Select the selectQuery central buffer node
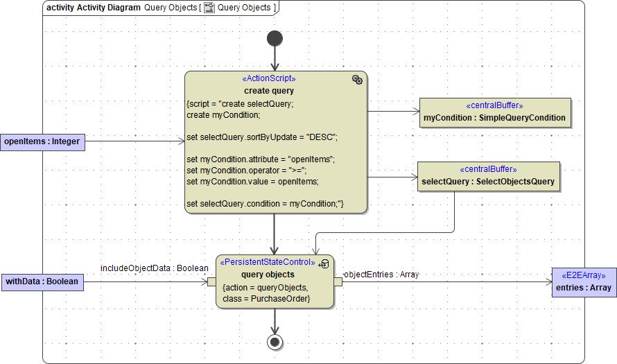Viewport: 617px width, 364px height. (x=488, y=176)
